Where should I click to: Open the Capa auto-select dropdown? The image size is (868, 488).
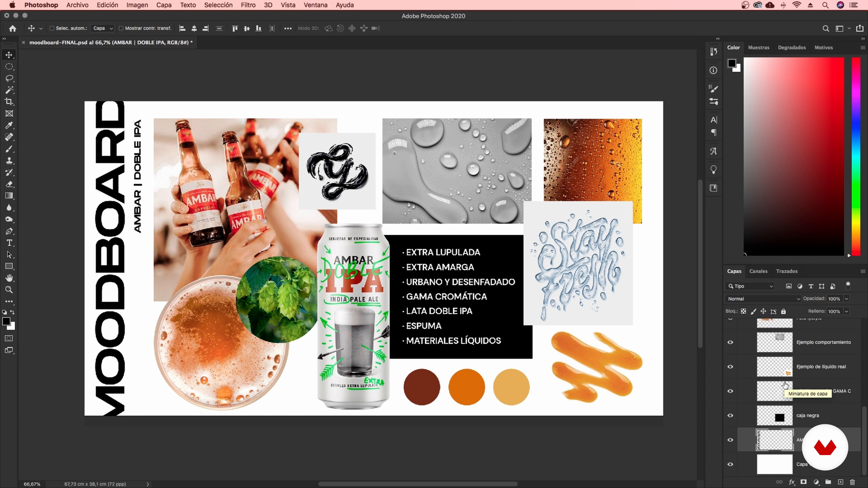coord(102,28)
